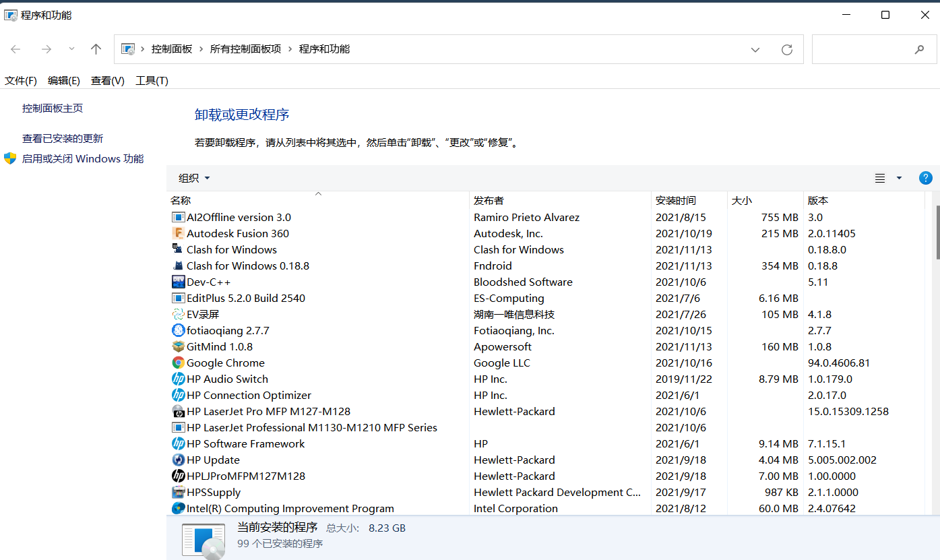
Task: Click the vertical scrollbar thumb
Action: pos(937,232)
